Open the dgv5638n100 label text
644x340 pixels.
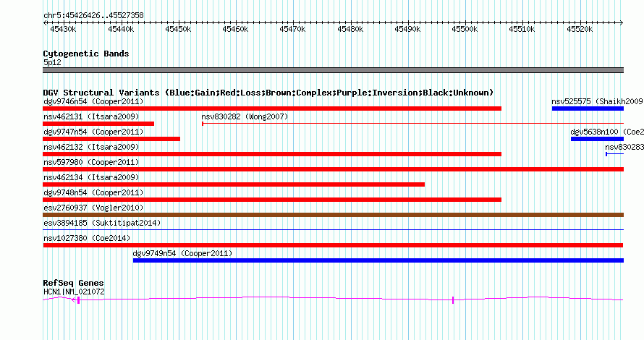pyautogui.click(x=594, y=132)
